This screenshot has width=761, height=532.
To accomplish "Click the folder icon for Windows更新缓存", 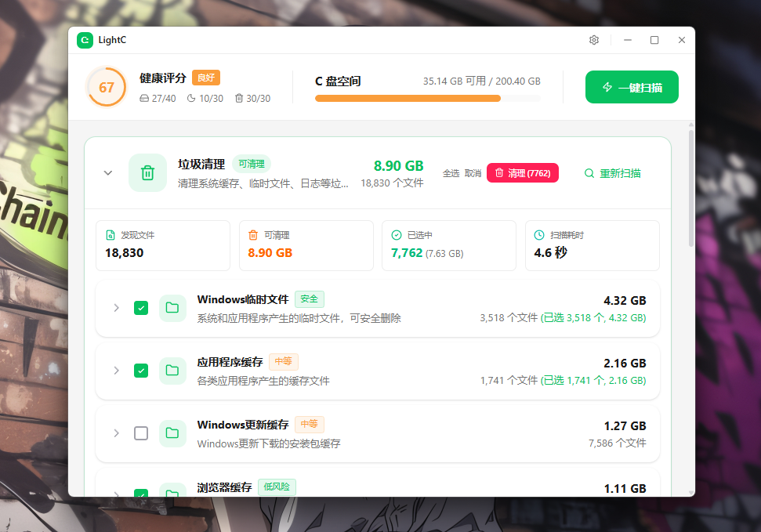I will tap(172, 433).
